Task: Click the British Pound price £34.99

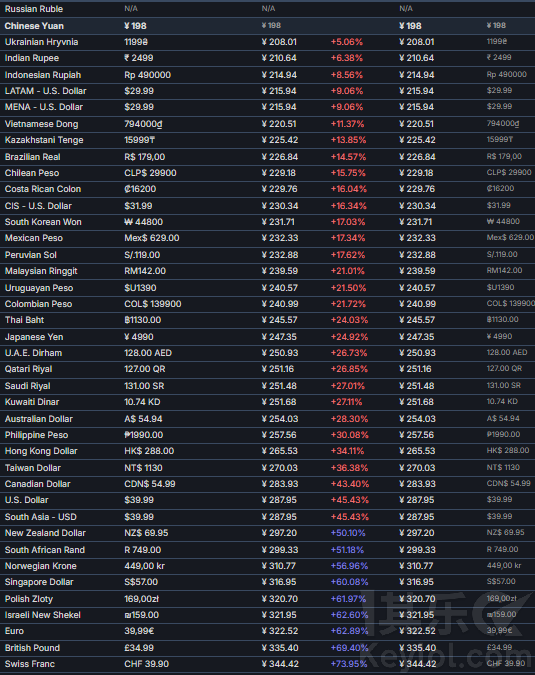Action: pyautogui.click(x=139, y=648)
